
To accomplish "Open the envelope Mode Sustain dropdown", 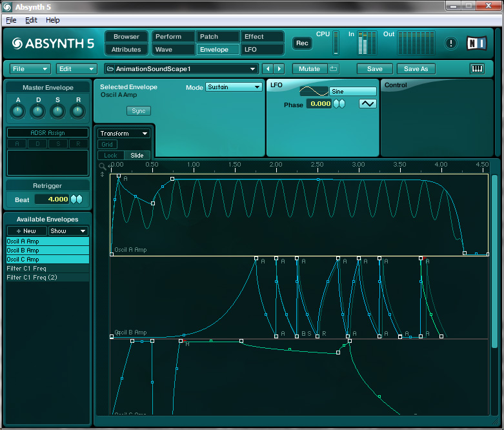I will (x=234, y=87).
